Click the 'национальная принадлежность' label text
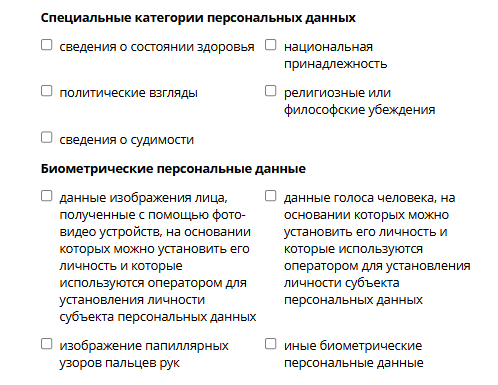This screenshot has height=385, width=498. pyautogui.click(x=335, y=55)
